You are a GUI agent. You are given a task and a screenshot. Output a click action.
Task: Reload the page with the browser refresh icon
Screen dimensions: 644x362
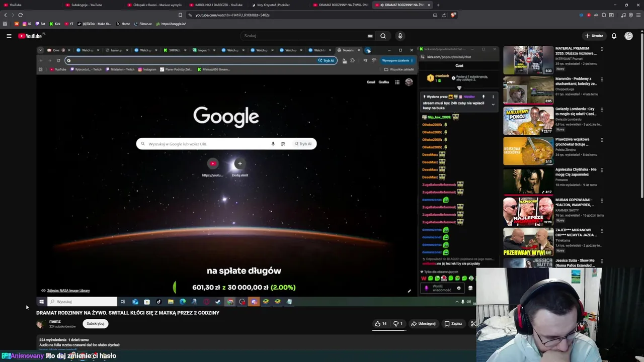(x=20, y=15)
